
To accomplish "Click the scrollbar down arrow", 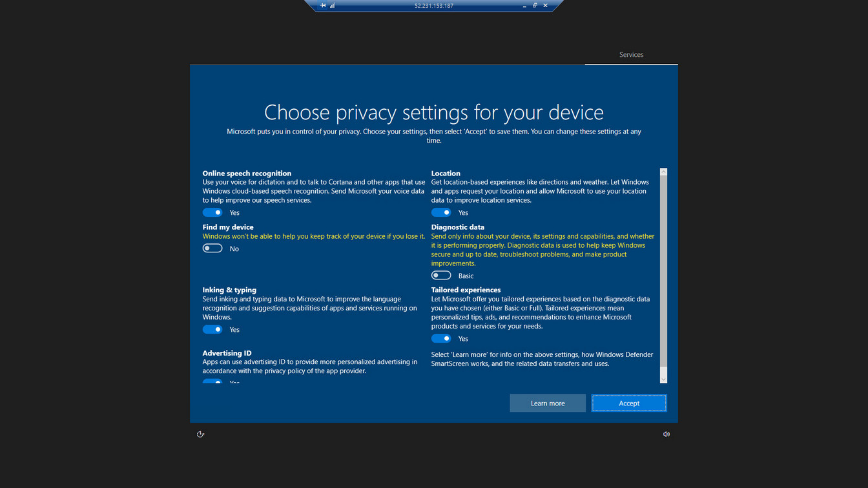I will pyautogui.click(x=663, y=379).
